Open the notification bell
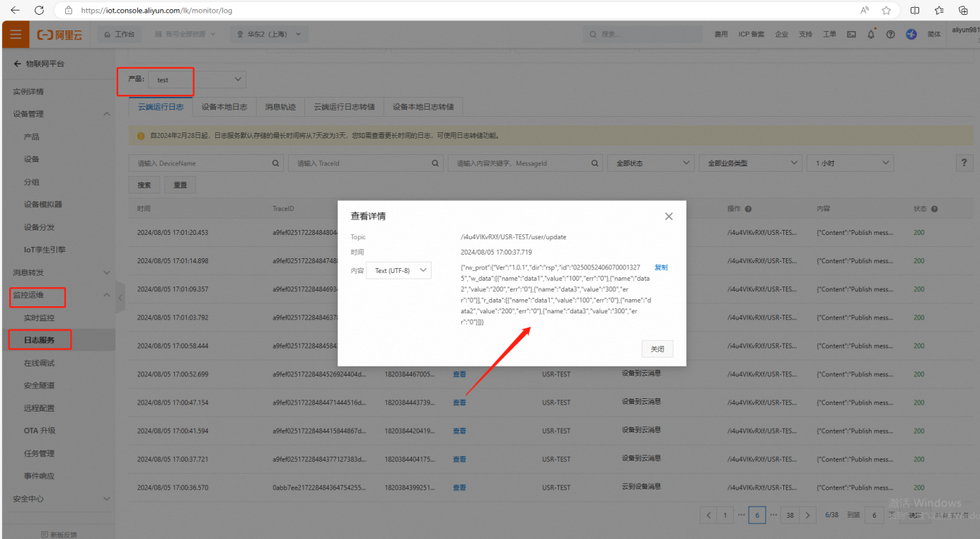This screenshot has height=539, width=980. click(x=871, y=35)
